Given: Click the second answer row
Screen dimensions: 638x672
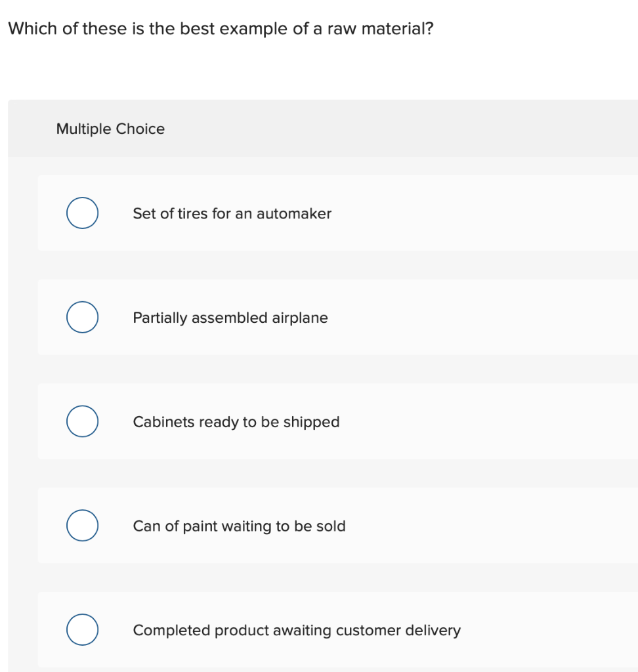Looking at the screenshot, I should click(328, 317).
